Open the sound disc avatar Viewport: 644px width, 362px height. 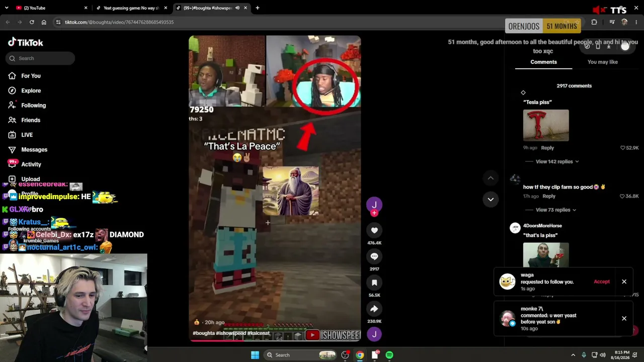(x=374, y=334)
